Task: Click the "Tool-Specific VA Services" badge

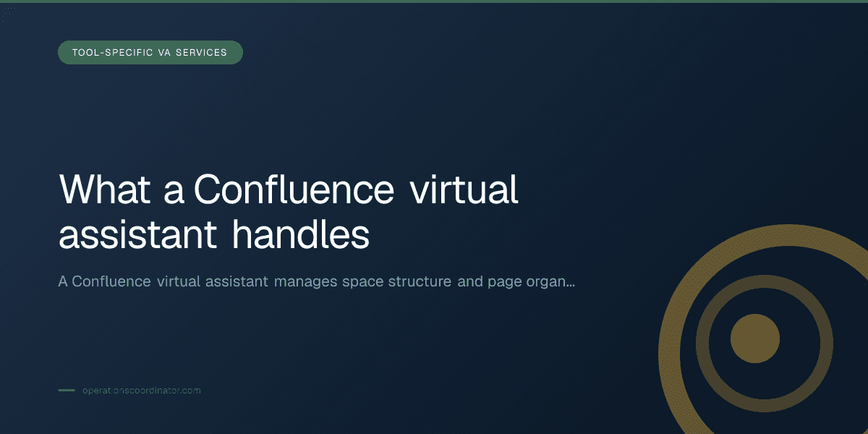Action: pyautogui.click(x=150, y=53)
